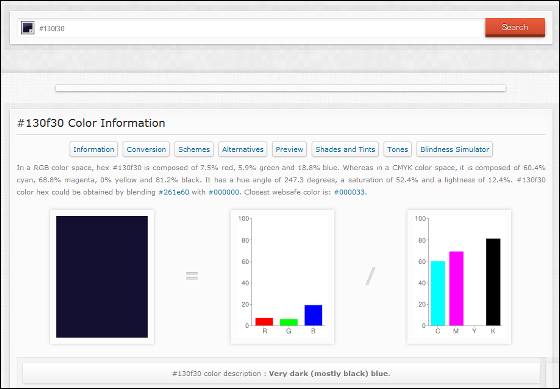Click the empty progress bar below search

point(281,88)
